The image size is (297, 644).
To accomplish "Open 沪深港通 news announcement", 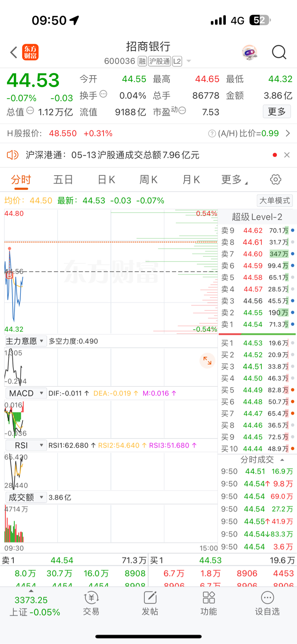I will [113, 155].
